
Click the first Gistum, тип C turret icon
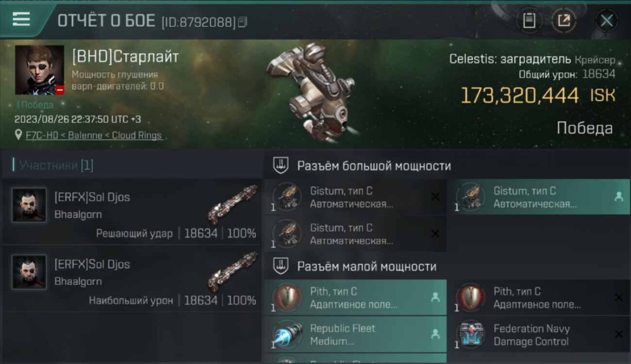285,198
